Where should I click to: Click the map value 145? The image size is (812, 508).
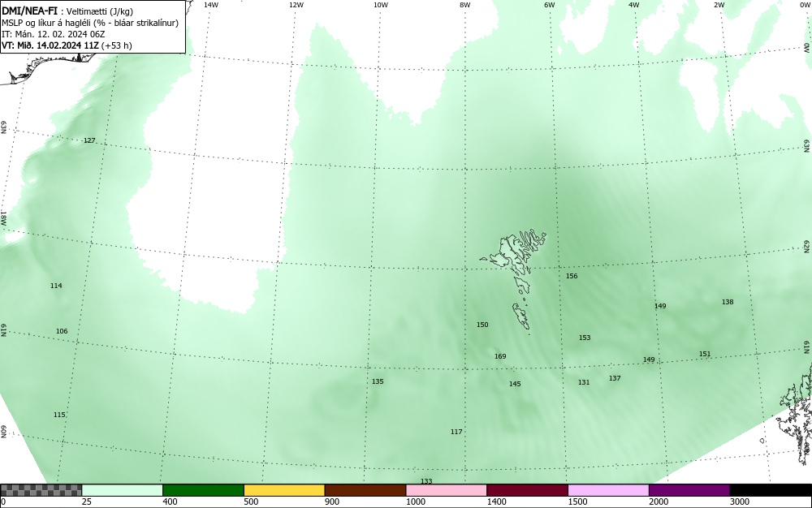click(x=515, y=384)
